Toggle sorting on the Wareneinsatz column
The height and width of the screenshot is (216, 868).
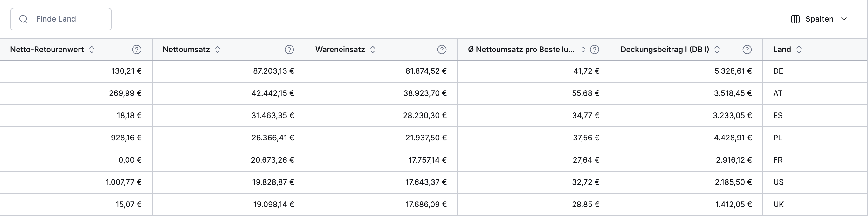373,50
